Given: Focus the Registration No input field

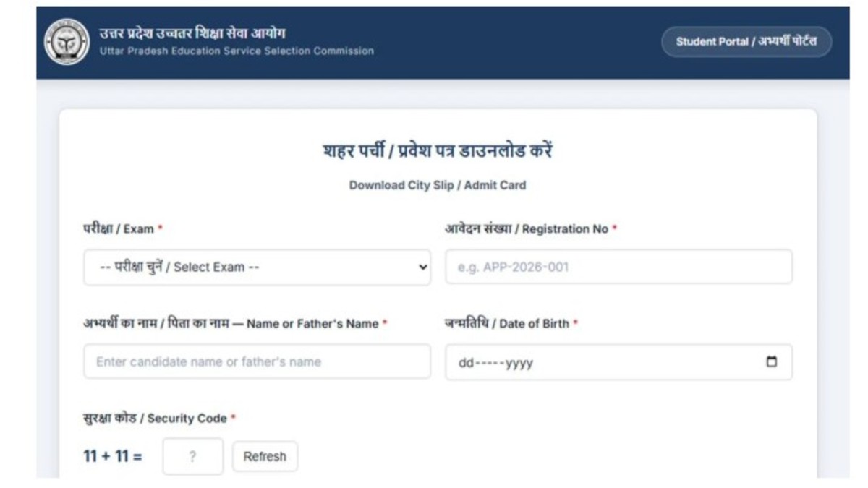Looking at the screenshot, I should click(x=618, y=267).
